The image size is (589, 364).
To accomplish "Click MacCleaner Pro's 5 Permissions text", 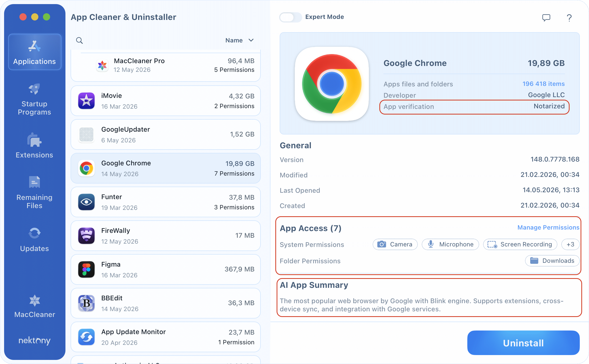I will (x=234, y=70).
